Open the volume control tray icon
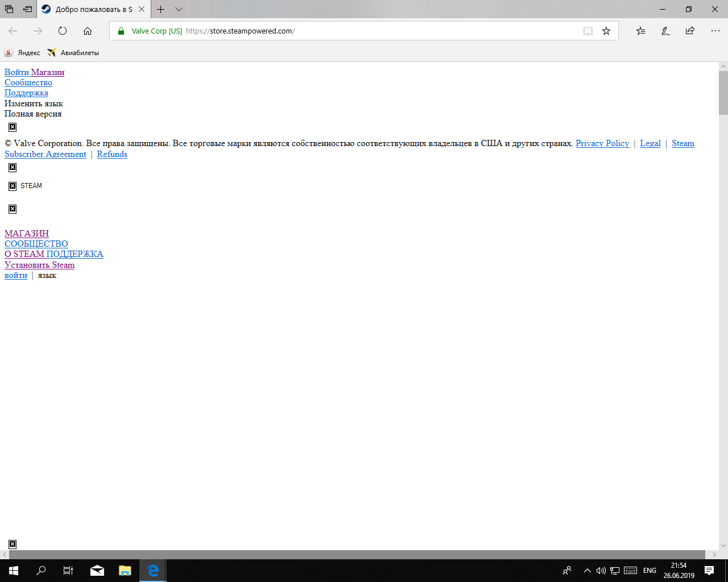 click(601, 571)
